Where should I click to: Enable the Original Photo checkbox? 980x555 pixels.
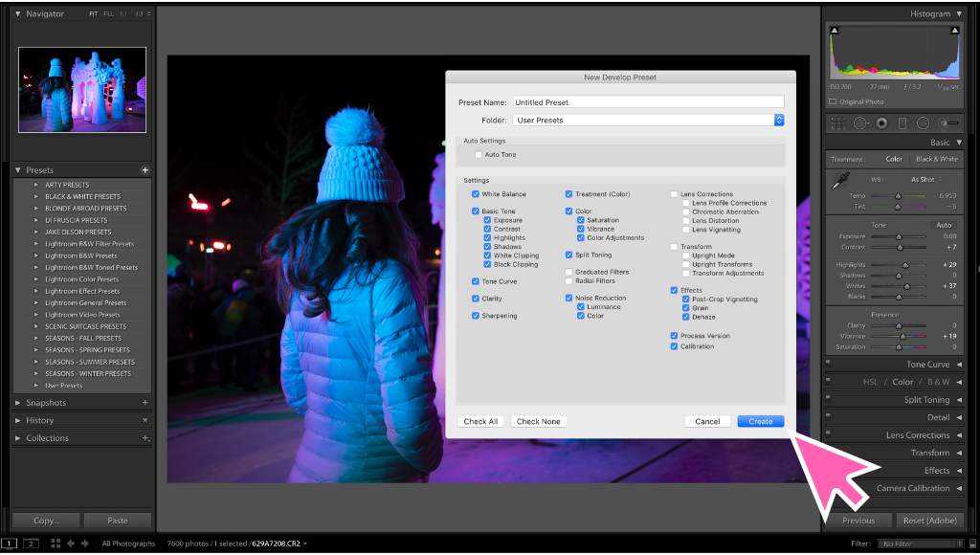pos(833,101)
